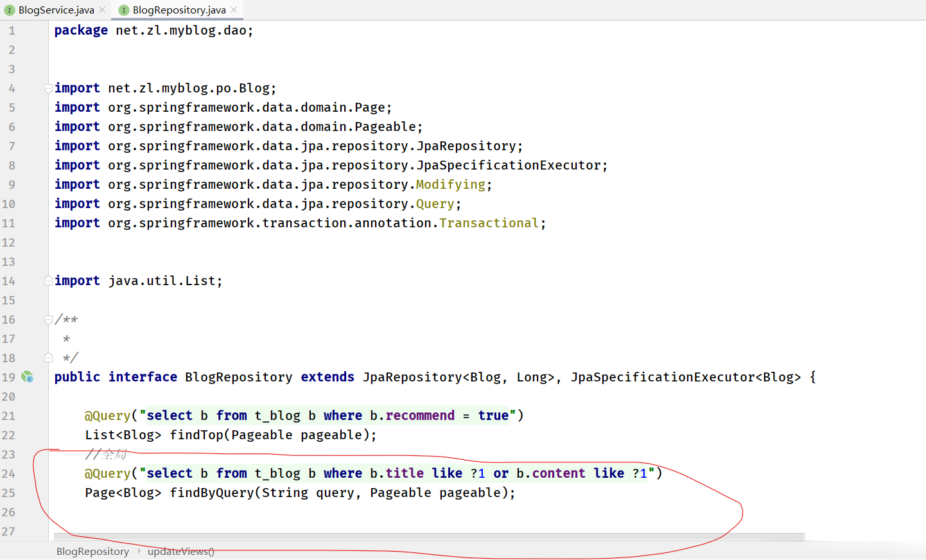Click 'Pageable' in the line 6 import
Screen dimensions: 926x560
385,127
